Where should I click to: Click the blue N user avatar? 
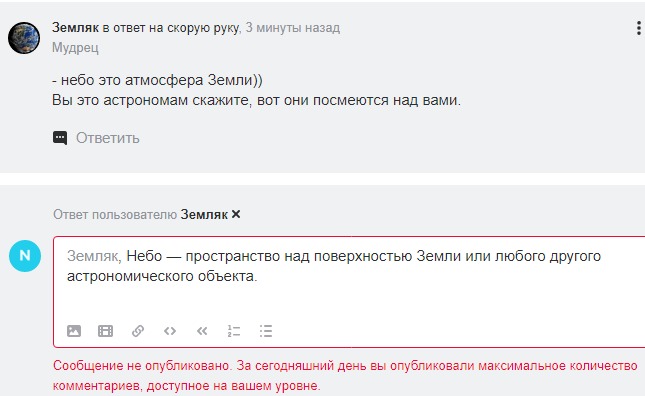pyautogui.click(x=25, y=256)
